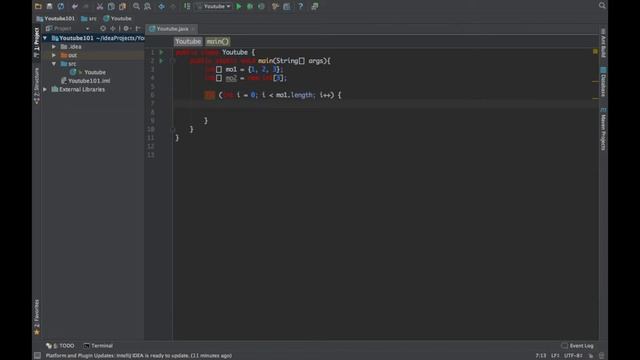Click Scroll from Source icon in Project panel
The width and height of the screenshot is (640, 360).
[x=103, y=28]
